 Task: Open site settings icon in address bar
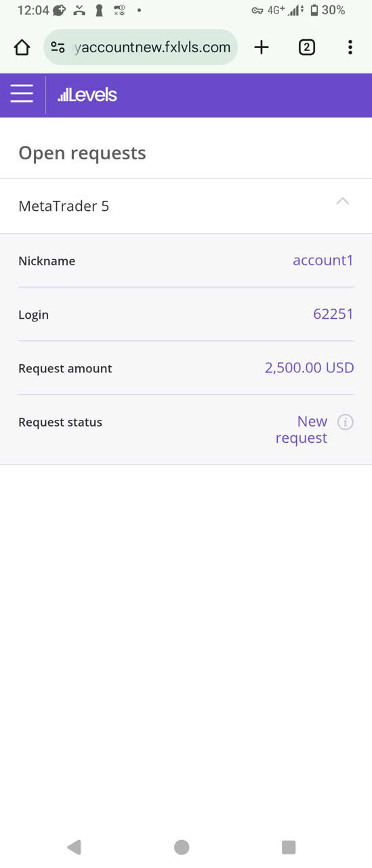tap(58, 47)
